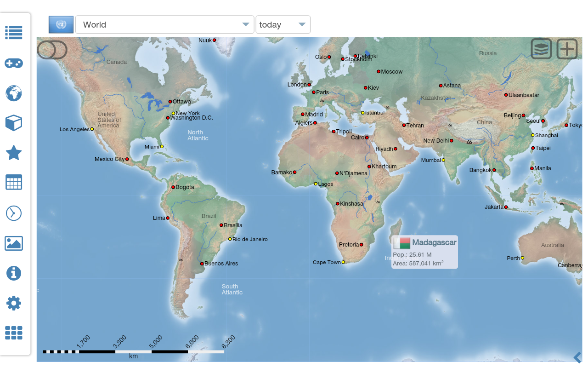Select the data table icon
This screenshot has height=368, width=588.
pos(13,182)
